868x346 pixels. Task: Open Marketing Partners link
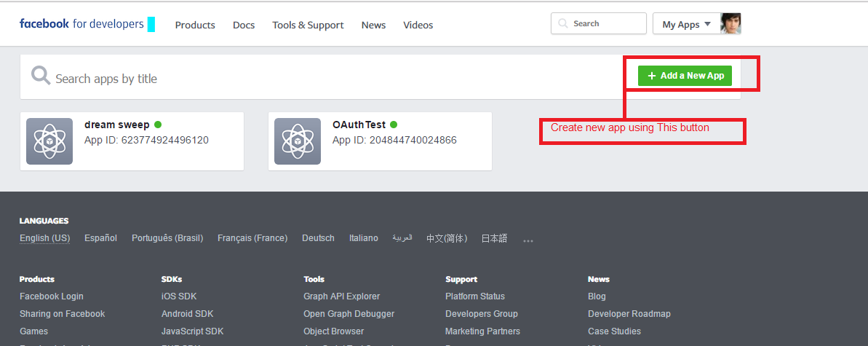(x=482, y=331)
